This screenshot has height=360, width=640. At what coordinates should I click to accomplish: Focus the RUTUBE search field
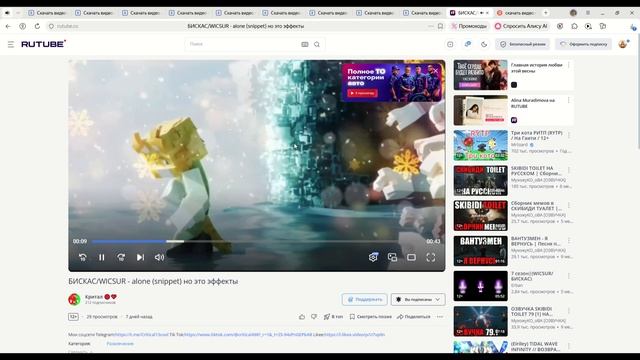click(243, 44)
